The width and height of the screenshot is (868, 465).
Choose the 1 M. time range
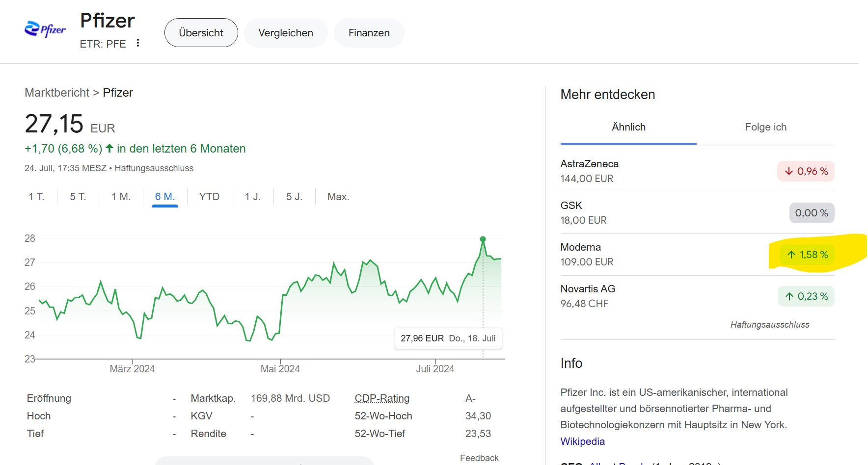(121, 197)
